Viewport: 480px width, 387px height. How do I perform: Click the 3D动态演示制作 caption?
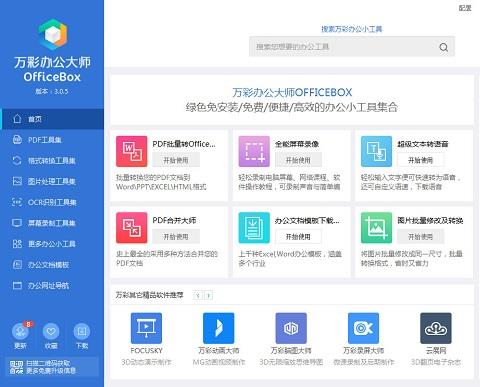pos(146,362)
